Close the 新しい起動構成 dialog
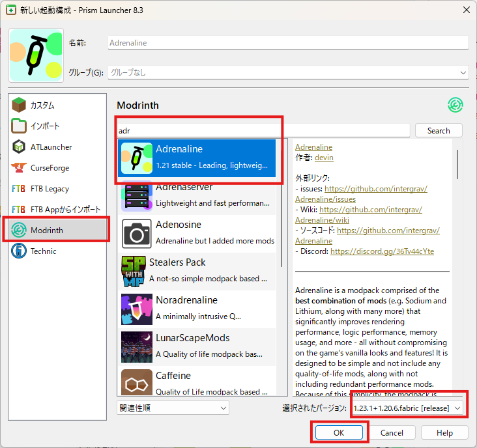 [x=467, y=10]
